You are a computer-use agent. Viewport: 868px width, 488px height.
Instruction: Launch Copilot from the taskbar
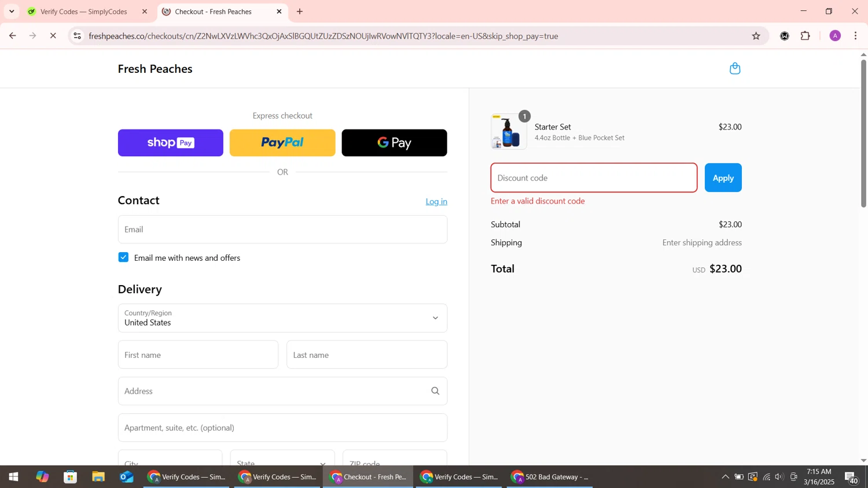(x=42, y=477)
